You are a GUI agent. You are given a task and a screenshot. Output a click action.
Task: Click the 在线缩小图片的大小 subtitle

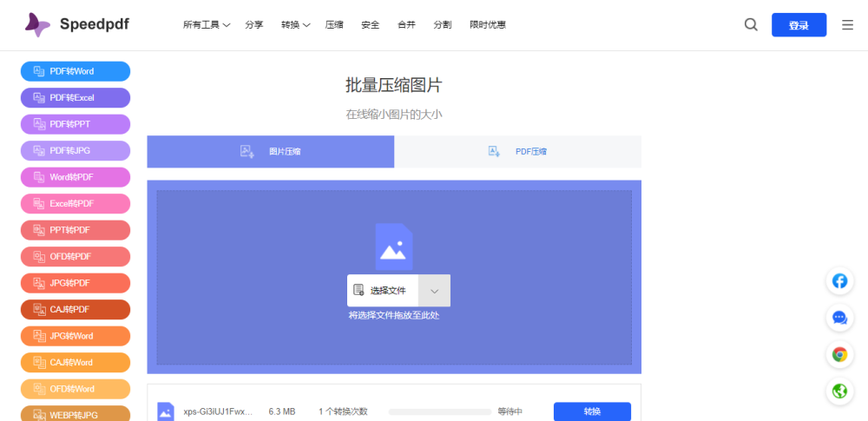pyautogui.click(x=394, y=115)
